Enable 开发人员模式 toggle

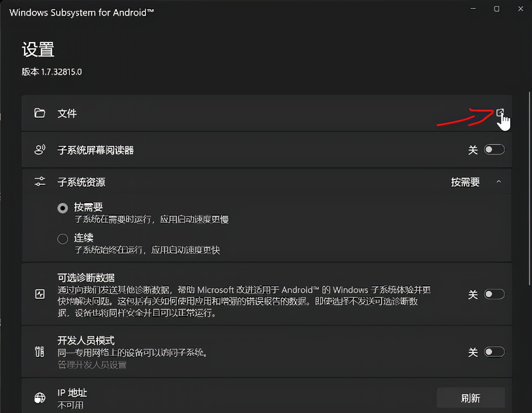[x=494, y=351]
